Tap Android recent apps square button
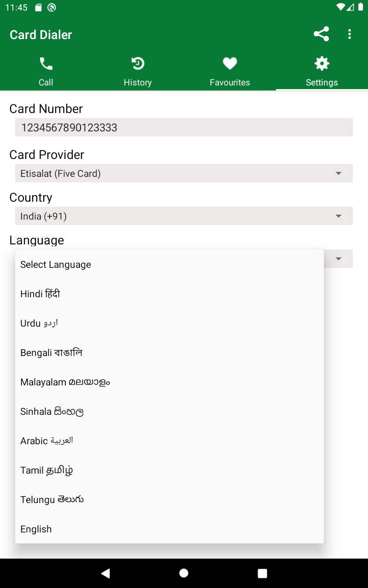Image resolution: width=368 pixels, height=588 pixels. (x=262, y=573)
